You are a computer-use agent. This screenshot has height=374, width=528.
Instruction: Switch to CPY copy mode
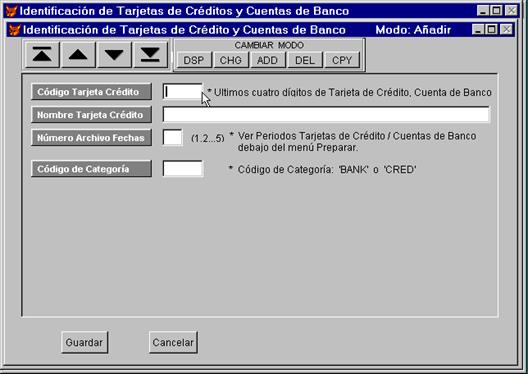click(x=342, y=60)
